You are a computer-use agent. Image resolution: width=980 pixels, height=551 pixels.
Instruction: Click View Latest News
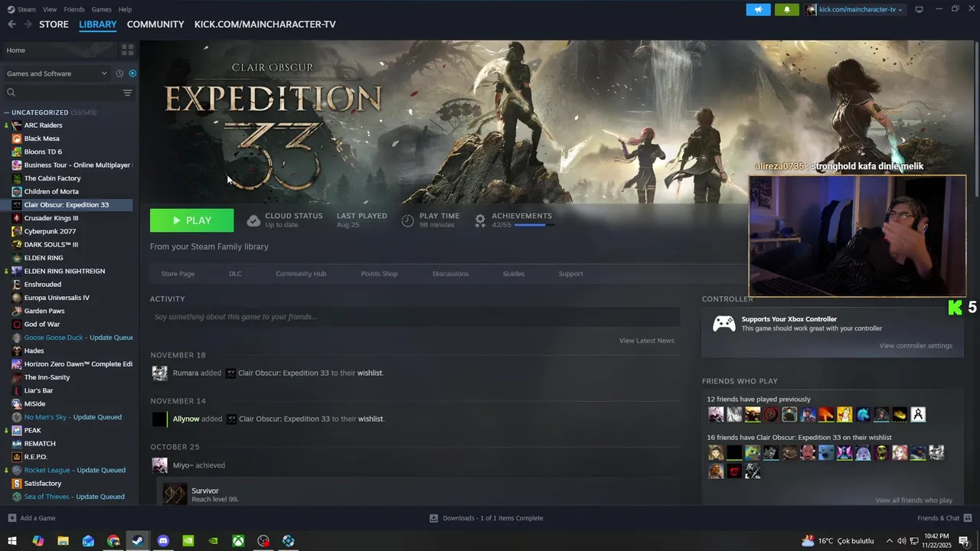(x=647, y=341)
